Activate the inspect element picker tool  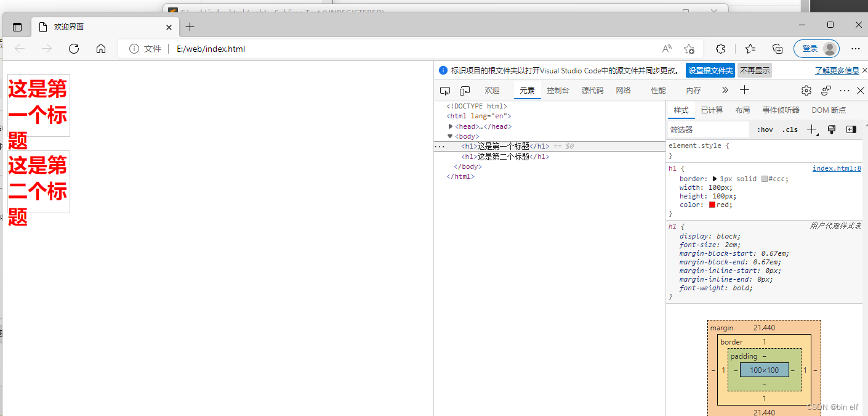click(444, 90)
